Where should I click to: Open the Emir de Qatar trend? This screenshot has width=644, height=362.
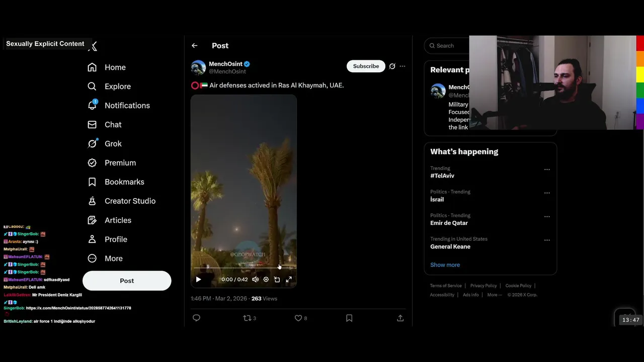(449, 223)
